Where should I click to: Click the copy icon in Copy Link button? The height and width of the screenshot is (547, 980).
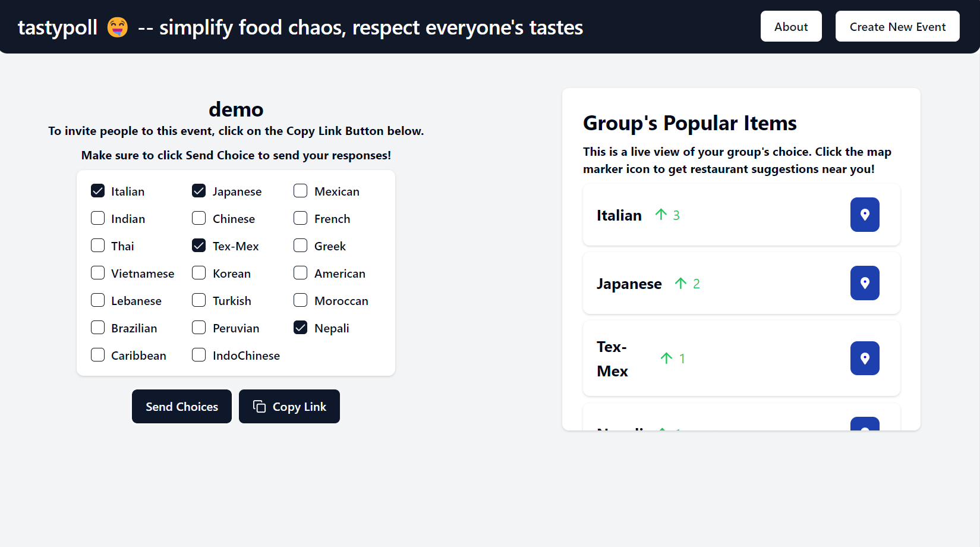(x=259, y=407)
